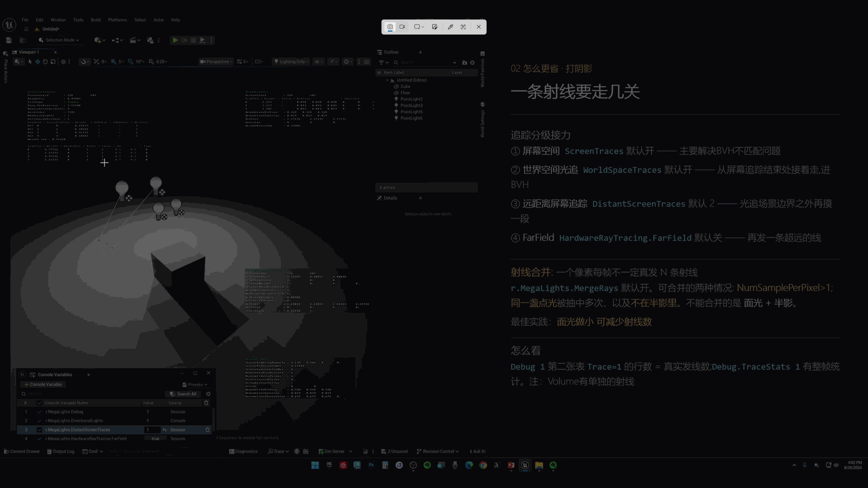Viewport: 868px width, 488px height.
Task: Switch to video record mode in snipping toolbar
Action: tap(403, 27)
